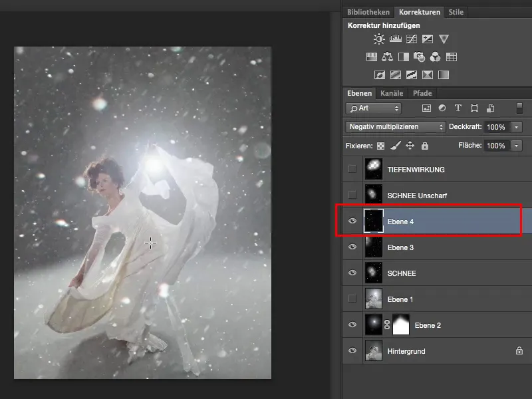Add a Color Balance adjustment
This screenshot has width=532, height=399.
[x=387, y=57]
